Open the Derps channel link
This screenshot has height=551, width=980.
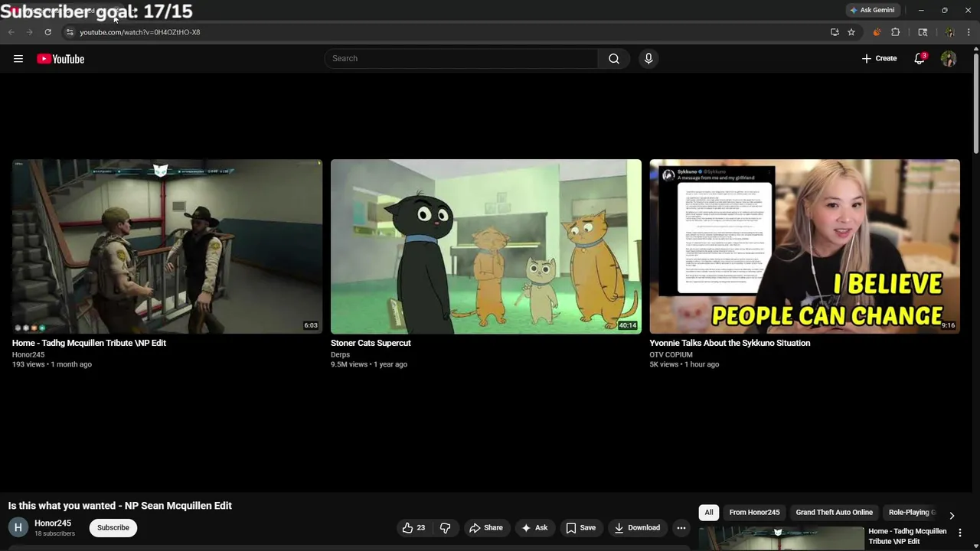[x=340, y=354]
